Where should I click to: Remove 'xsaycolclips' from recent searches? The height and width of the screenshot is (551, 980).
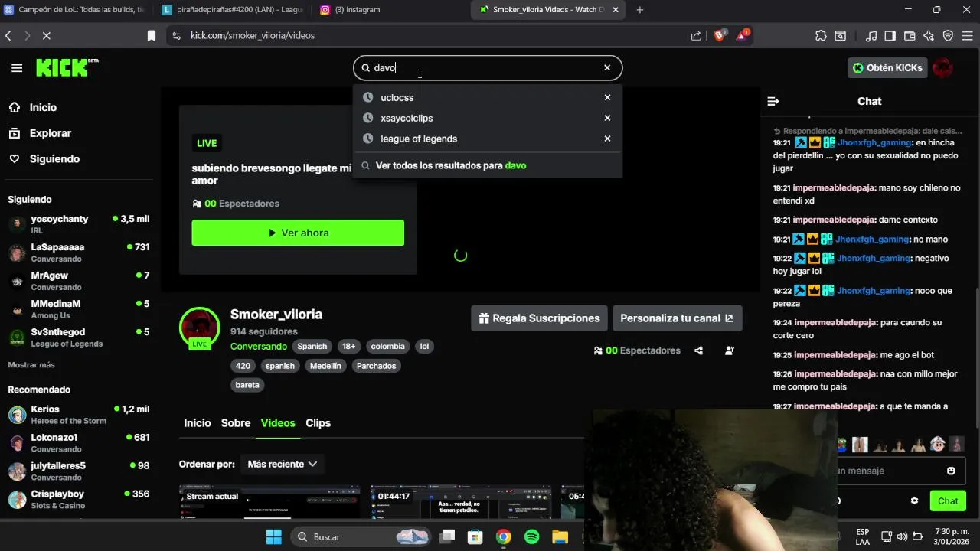click(x=607, y=118)
